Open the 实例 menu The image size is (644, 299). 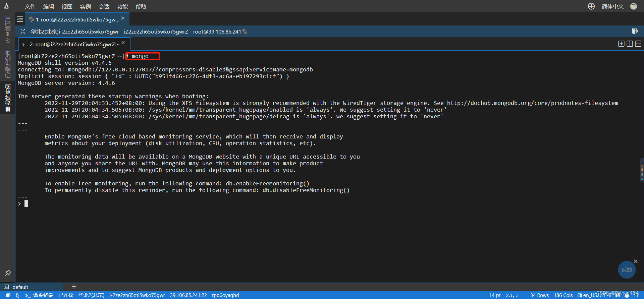point(86,6)
